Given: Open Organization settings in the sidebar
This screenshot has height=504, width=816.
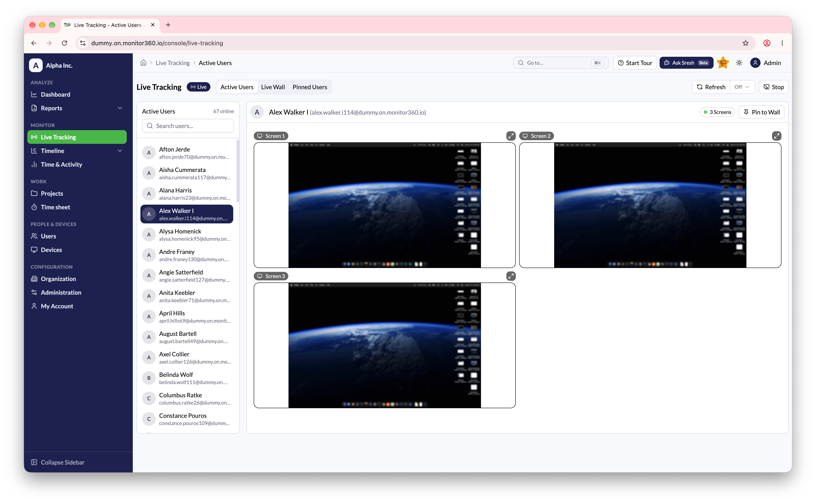Looking at the screenshot, I should click(77, 279).
